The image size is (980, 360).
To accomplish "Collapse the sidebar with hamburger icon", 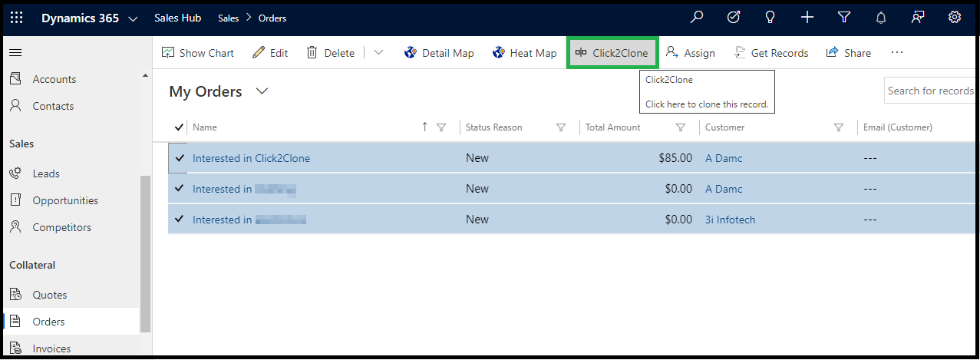I will (15, 53).
